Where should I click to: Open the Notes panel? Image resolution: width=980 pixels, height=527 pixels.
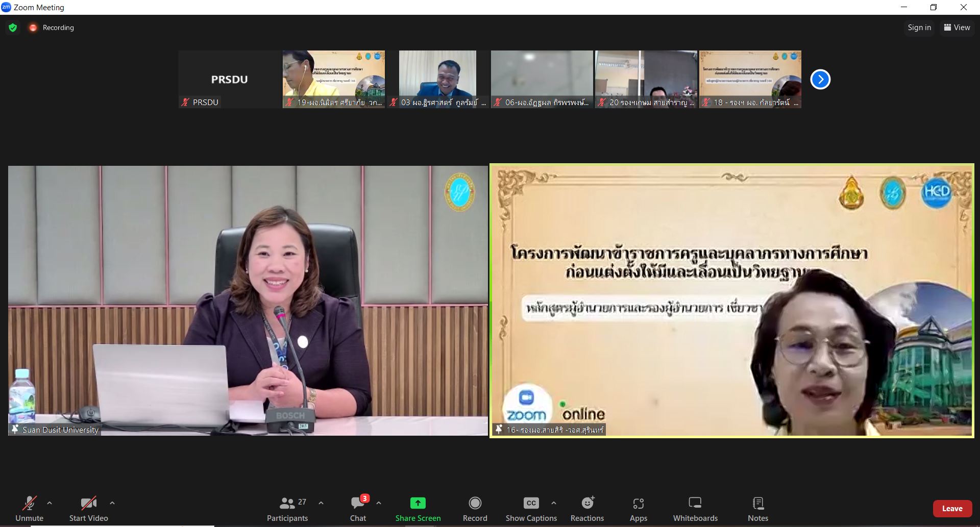[758, 509]
